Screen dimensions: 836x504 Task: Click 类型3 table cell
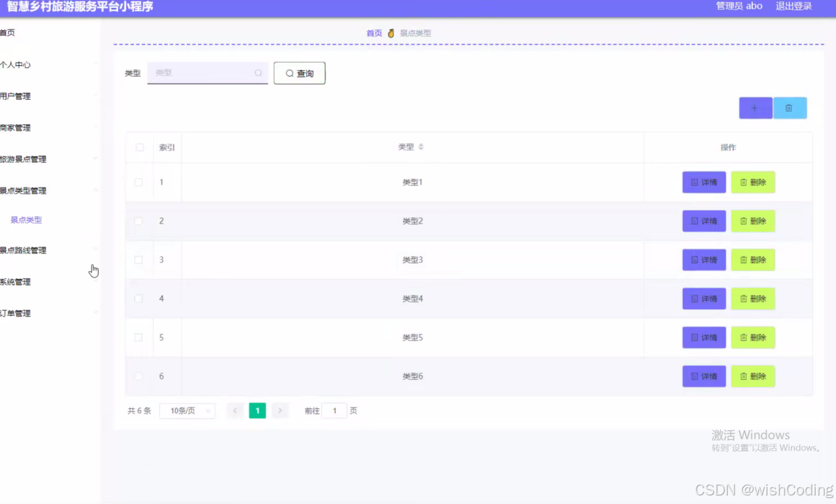pyautogui.click(x=412, y=260)
